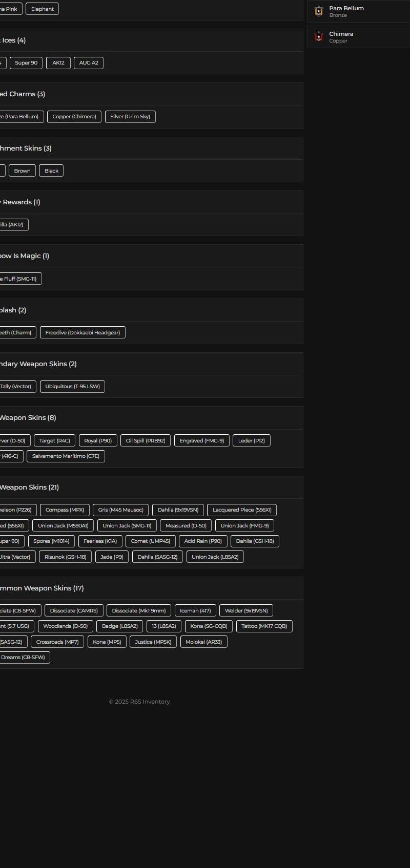The image size is (410, 868).
Task: Select the Tattoo (MK17 CQB) skin
Action: [264, 626]
